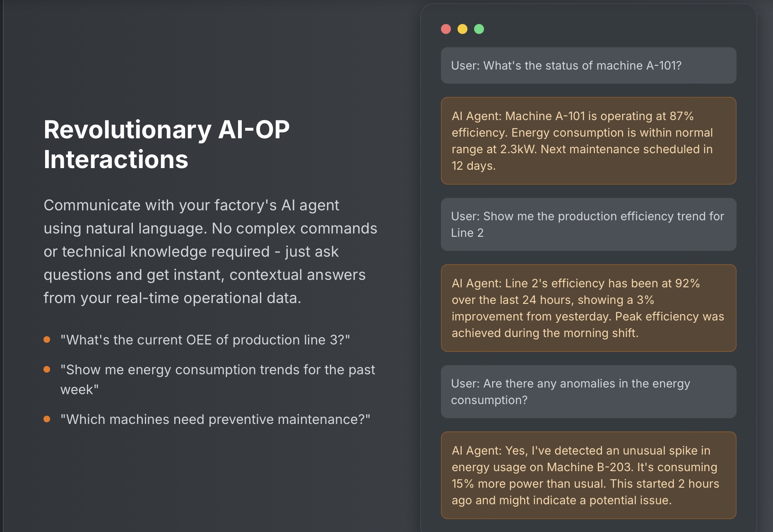Click the "Revolutionary AI-OP Interactions" heading

(166, 144)
